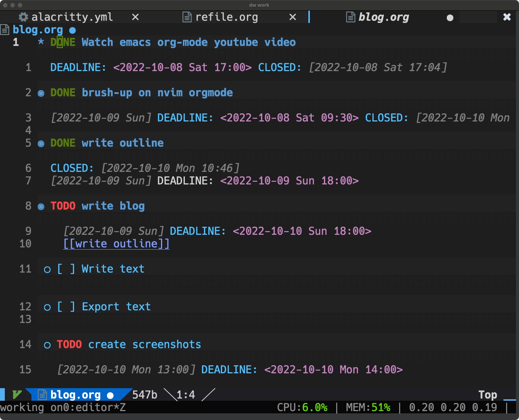519x420 pixels.
Task: Click the CPU:6.0% readout in the tmux bar
Action: (x=302, y=407)
